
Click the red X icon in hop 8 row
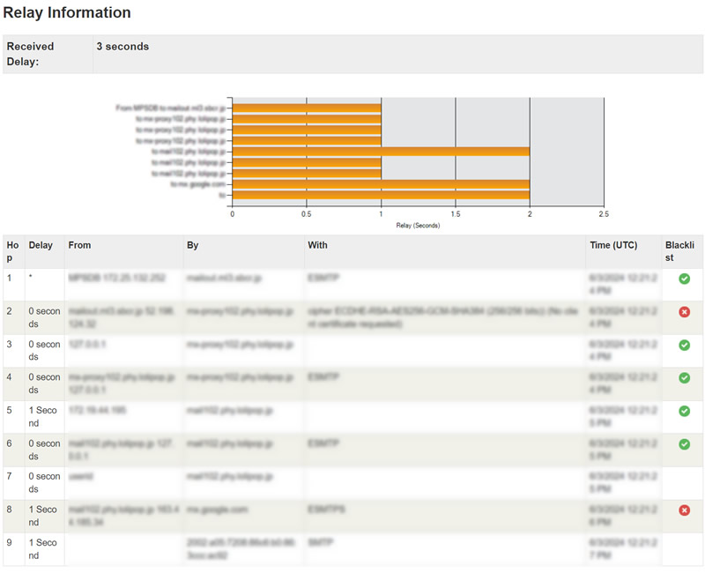pyautogui.click(x=684, y=510)
